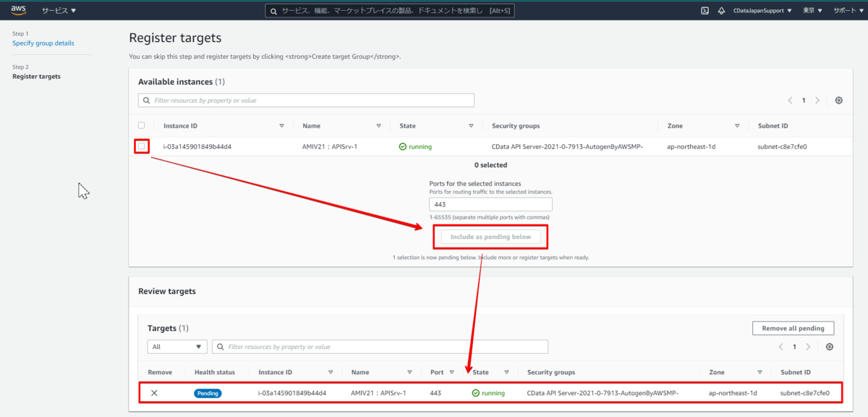Image resolution: width=868 pixels, height=417 pixels.
Task: Focus the Targets filter resources field
Action: (380, 347)
